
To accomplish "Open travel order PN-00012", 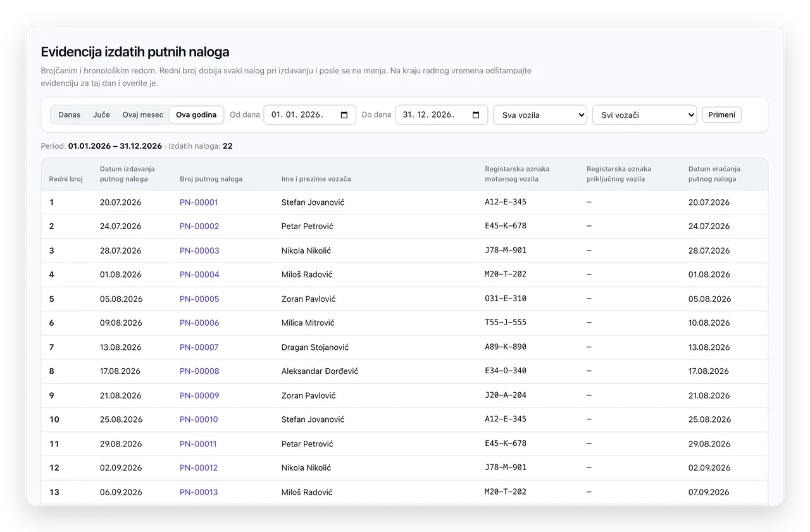I will [x=199, y=468].
